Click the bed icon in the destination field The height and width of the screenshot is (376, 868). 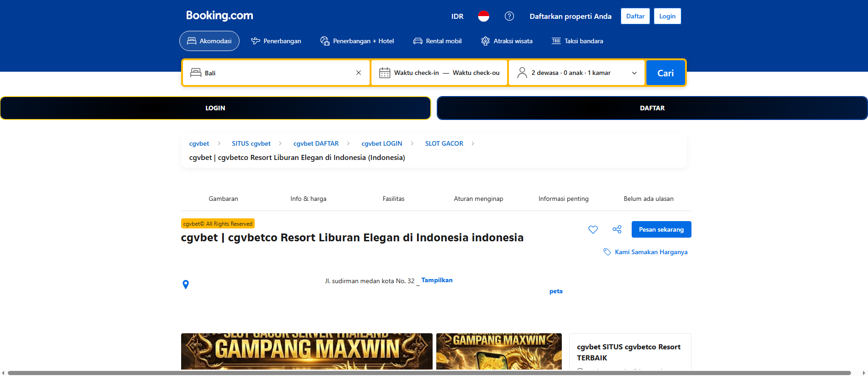(196, 73)
